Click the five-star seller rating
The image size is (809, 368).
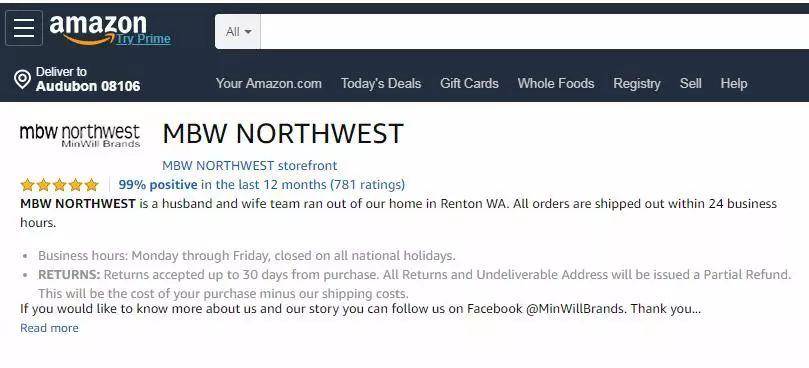coord(59,185)
